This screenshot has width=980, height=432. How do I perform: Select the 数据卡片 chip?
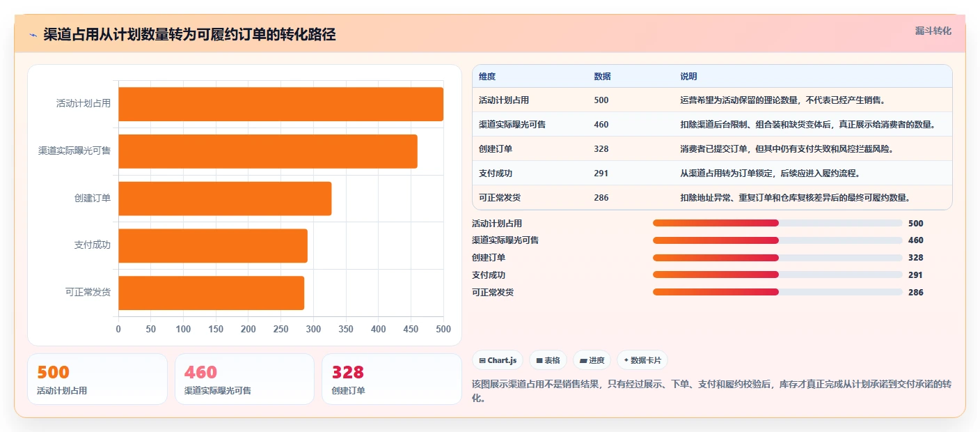(642, 360)
